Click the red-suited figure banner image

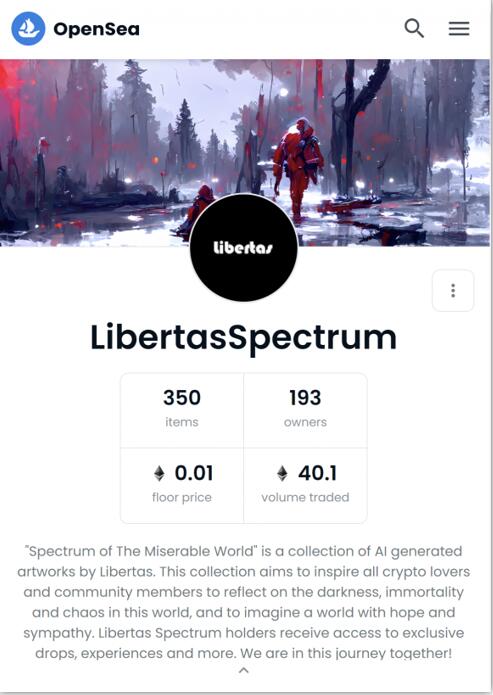[x=245, y=152]
